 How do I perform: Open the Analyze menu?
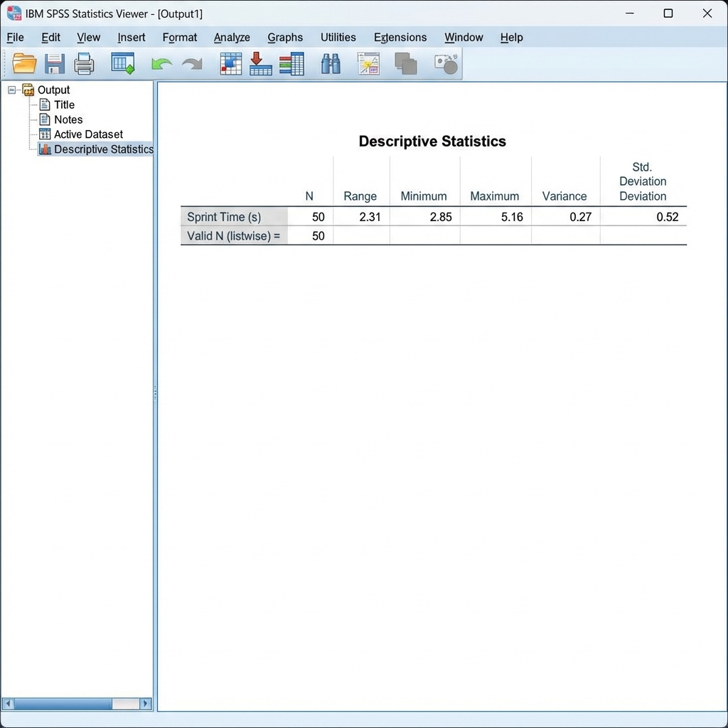[232, 38]
